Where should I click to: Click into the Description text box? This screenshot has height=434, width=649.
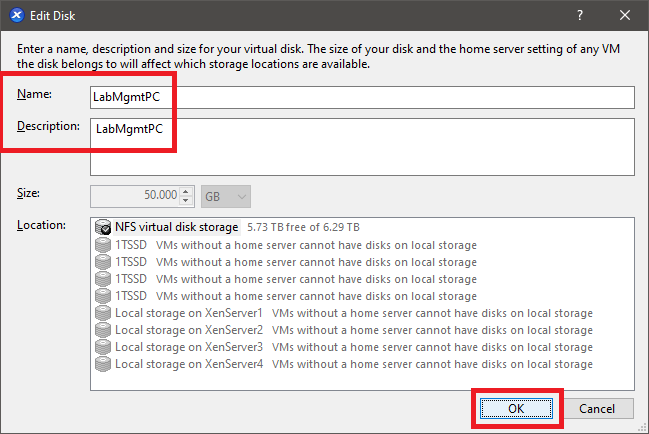coord(362,146)
